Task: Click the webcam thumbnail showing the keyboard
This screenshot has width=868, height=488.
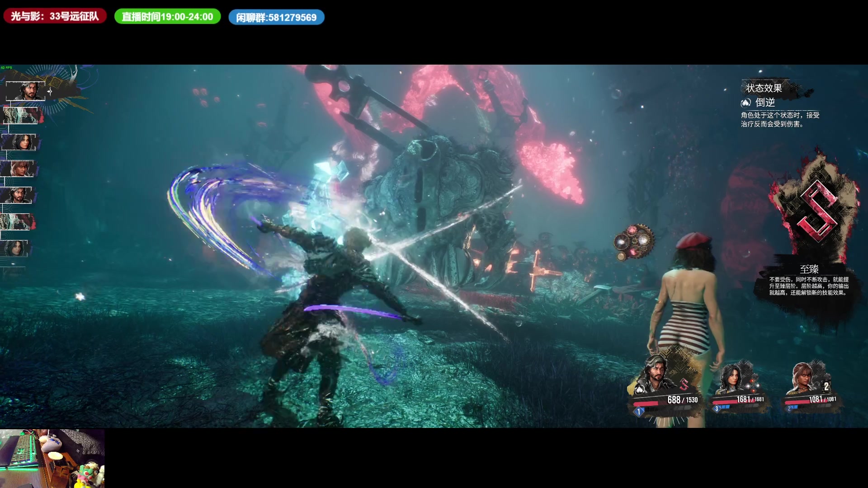Action: tap(52, 458)
